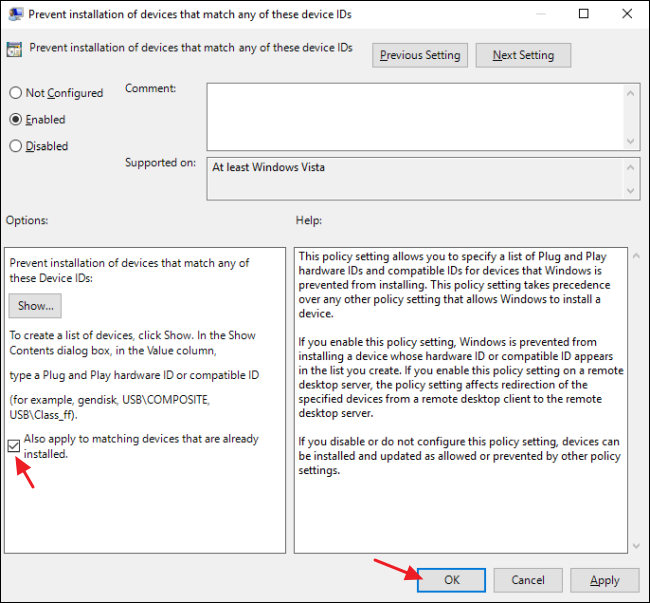The height and width of the screenshot is (603, 650).
Task: Maximize the policy dialog window
Action: point(583,14)
